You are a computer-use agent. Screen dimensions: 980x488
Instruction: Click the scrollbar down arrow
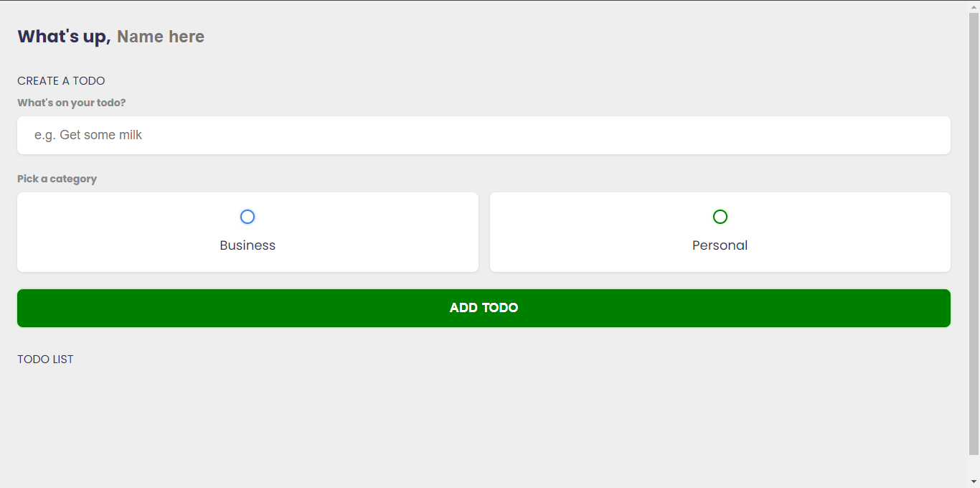(x=974, y=481)
